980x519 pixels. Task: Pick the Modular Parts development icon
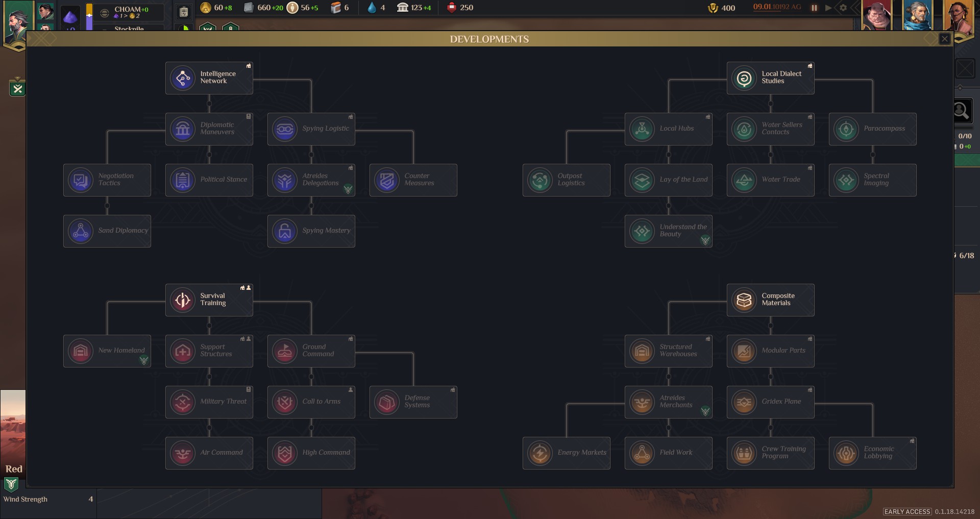(x=744, y=351)
